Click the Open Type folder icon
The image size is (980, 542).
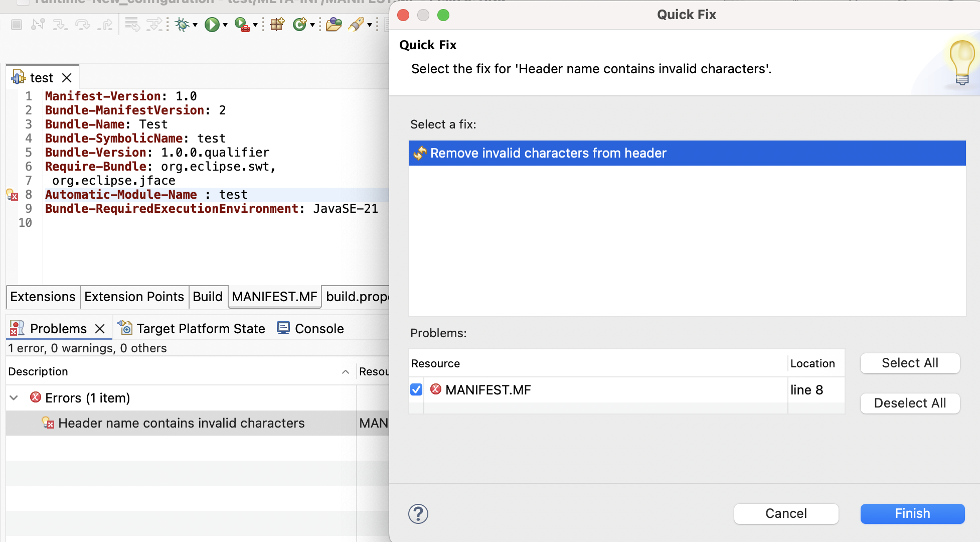(x=334, y=24)
